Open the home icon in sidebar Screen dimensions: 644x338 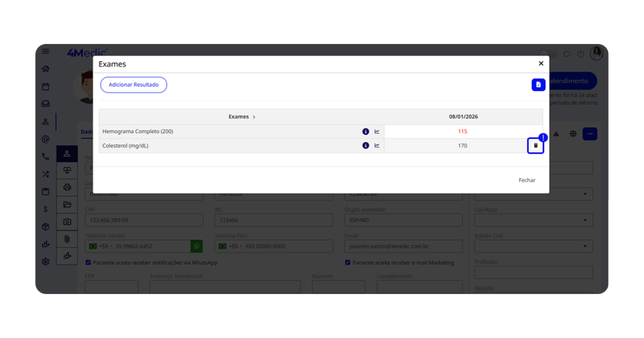pyautogui.click(x=45, y=69)
